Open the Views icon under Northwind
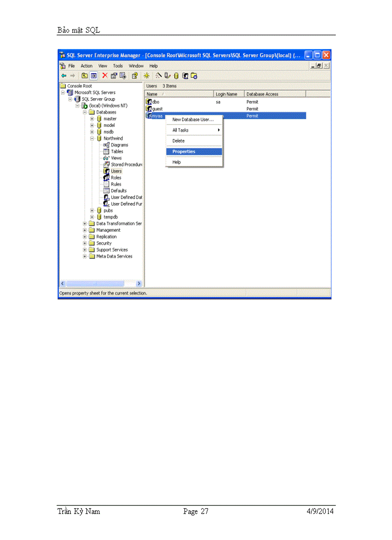 click(106, 158)
